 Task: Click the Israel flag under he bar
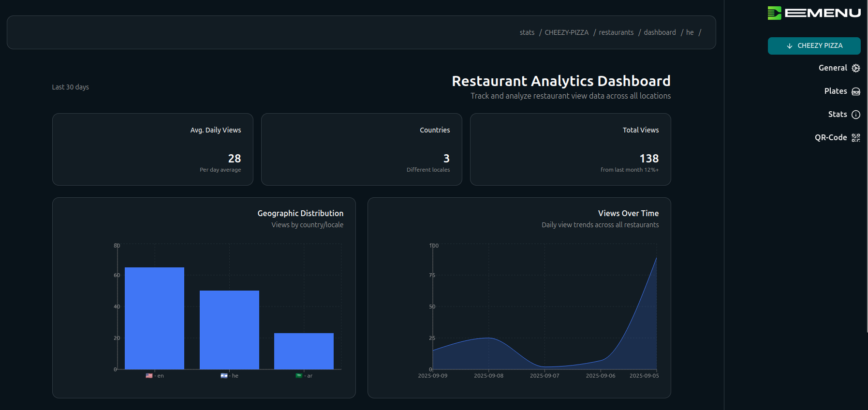tap(224, 376)
